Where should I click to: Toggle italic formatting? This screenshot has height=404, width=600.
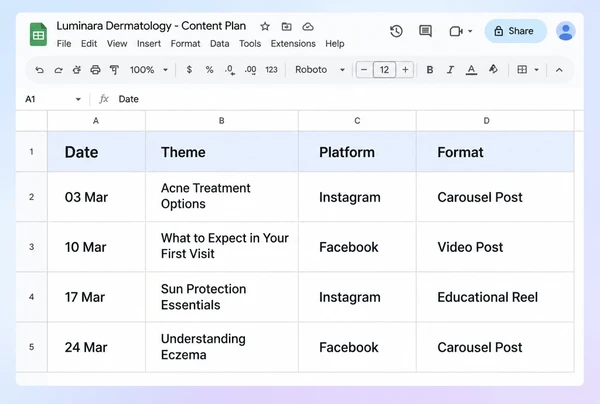[450, 70]
